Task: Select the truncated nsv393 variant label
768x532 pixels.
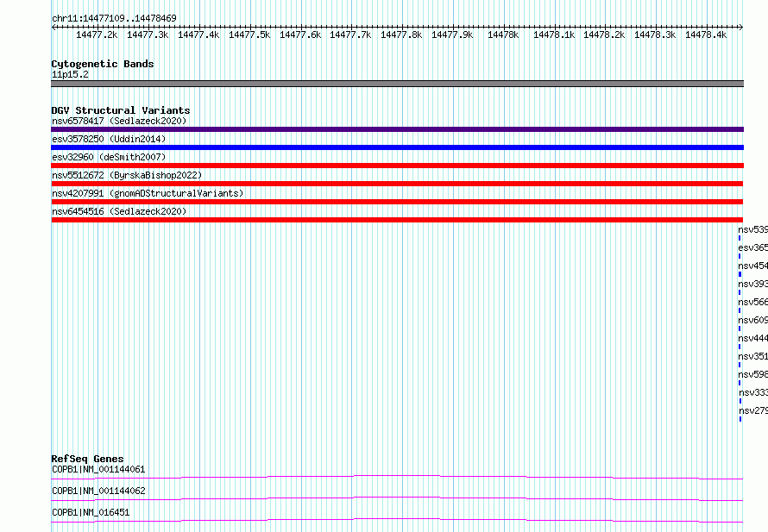Action: [752, 284]
